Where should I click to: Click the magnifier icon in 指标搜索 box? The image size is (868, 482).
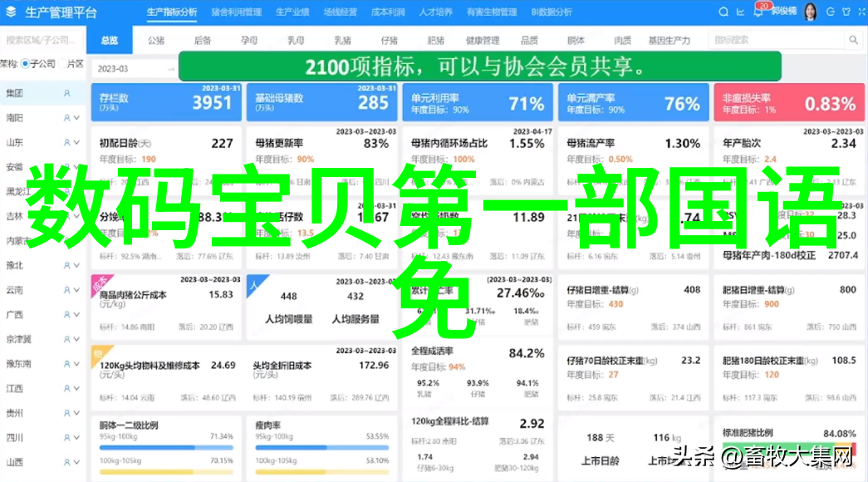(x=852, y=40)
